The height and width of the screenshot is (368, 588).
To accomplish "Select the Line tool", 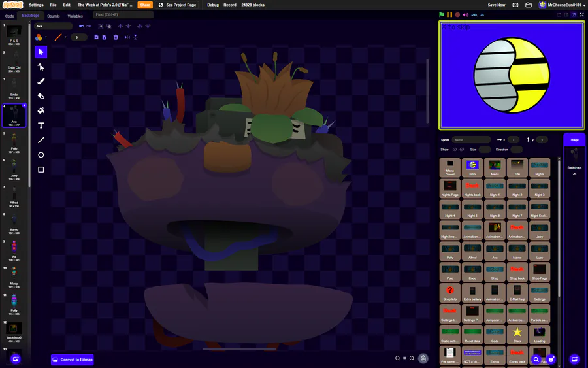I will (x=41, y=140).
